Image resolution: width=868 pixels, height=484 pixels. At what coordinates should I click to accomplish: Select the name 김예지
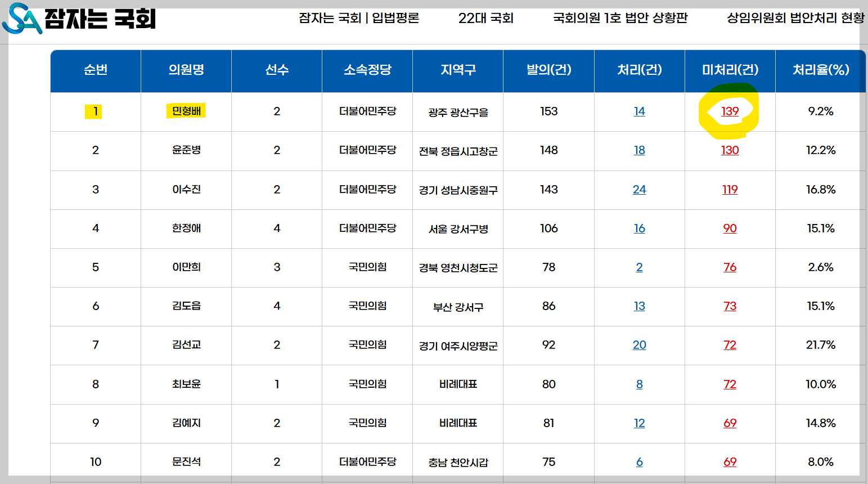pos(186,423)
